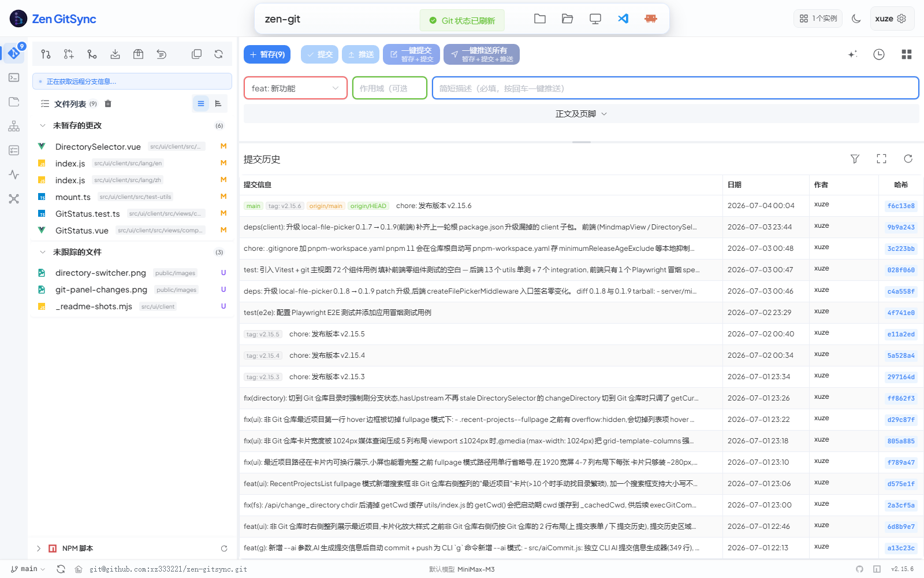Focus the 作用域 scope input field
The image size is (924, 578).
click(x=390, y=88)
